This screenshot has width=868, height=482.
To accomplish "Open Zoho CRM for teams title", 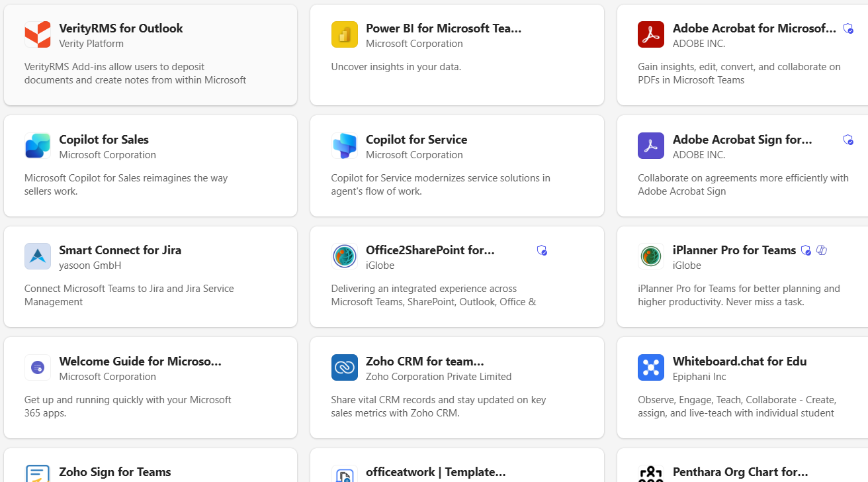I will (425, 361).
